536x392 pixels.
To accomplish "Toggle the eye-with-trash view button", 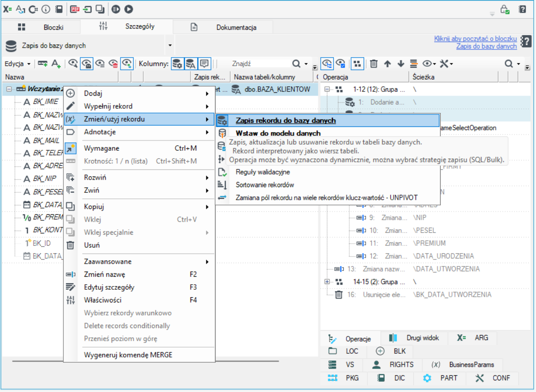I will pyautogui.click(x=113, y=63).
